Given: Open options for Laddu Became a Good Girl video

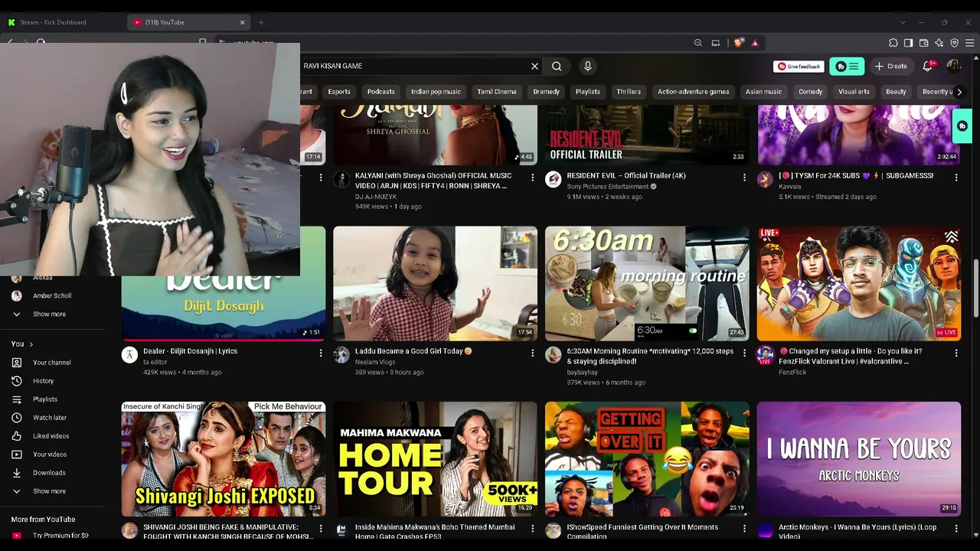Looking at the screenshot, I should click(x=533, y=353).
